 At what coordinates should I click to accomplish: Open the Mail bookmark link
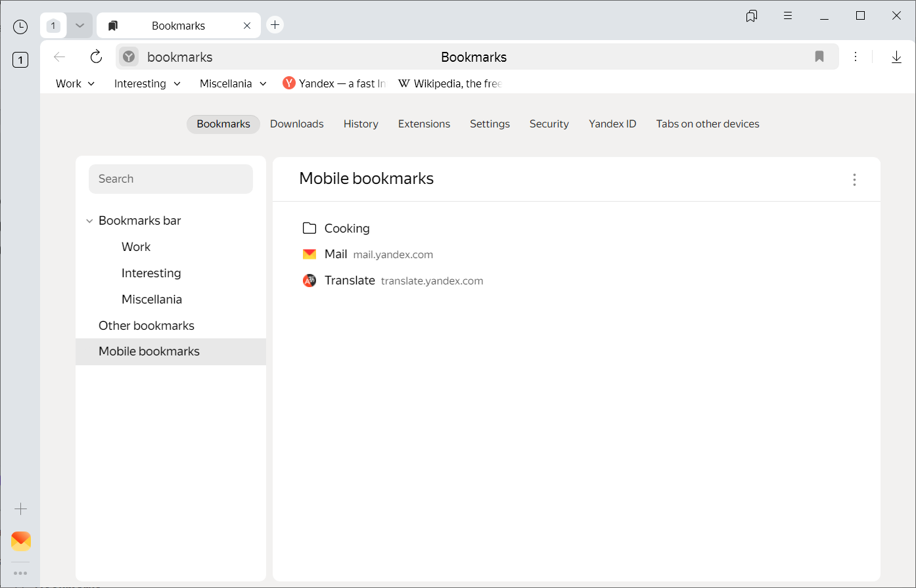(336, 254)
